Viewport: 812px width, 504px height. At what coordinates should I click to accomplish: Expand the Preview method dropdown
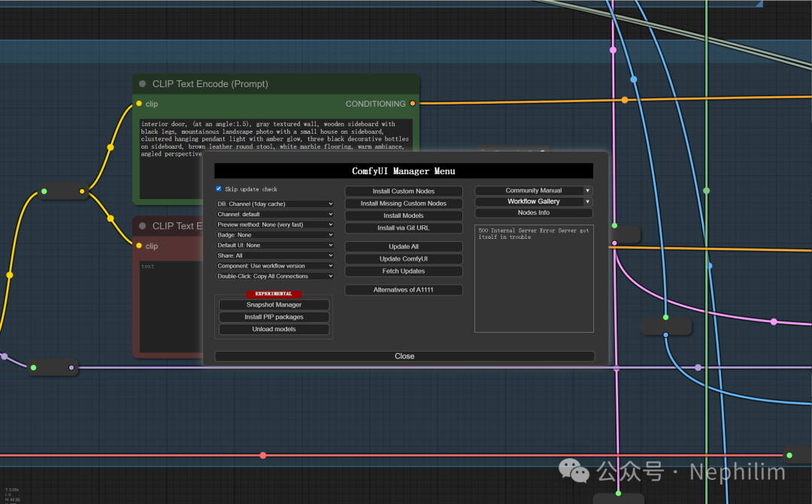pyautogui.click(x=275, y=225)
